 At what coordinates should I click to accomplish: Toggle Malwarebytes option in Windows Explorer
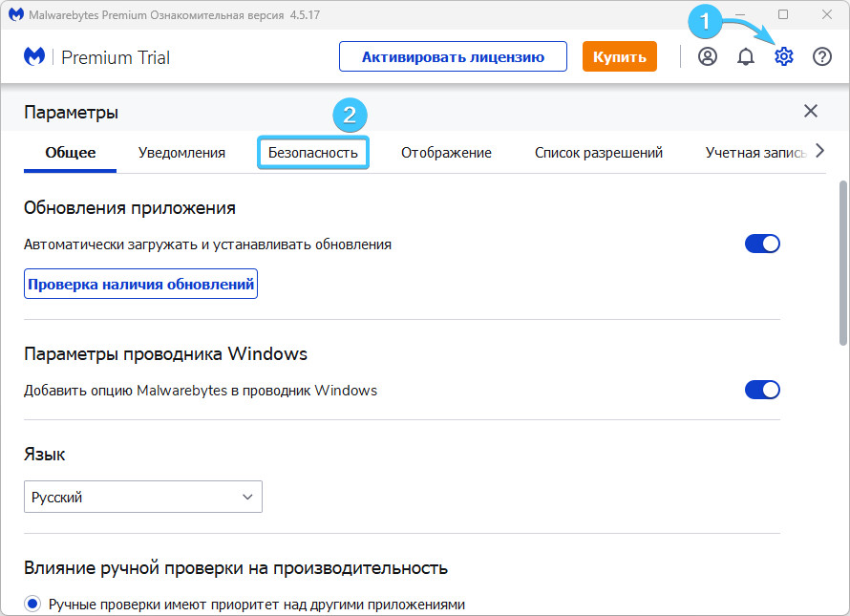762,390
